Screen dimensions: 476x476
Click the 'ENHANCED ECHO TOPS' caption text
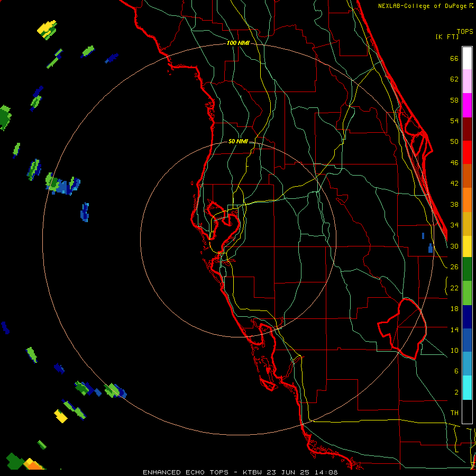(x=186, y=472)
